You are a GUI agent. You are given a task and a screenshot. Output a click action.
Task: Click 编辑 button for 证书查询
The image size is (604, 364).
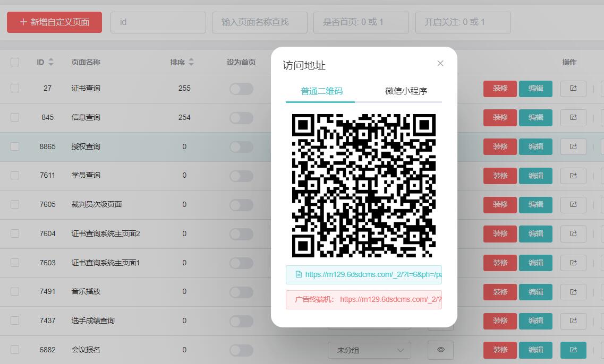pyautogui.click(x=535, y=89)
